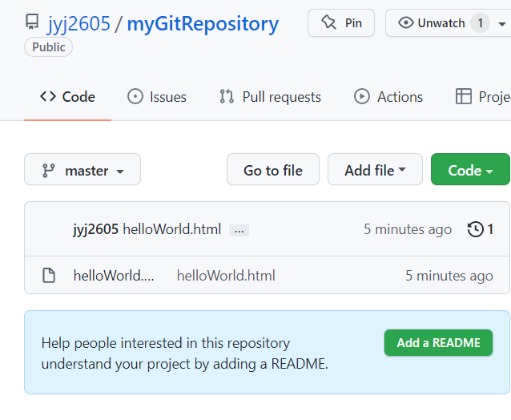Expand the master branch selector
The image size is (511, 420).
tap(82, 170)
